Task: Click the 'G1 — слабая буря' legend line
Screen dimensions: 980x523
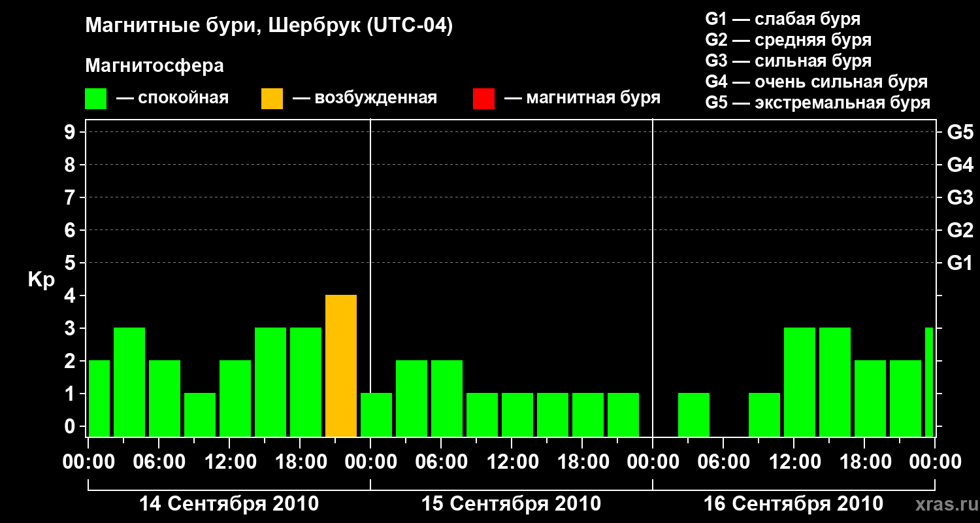Action: (x=783, y=19)
